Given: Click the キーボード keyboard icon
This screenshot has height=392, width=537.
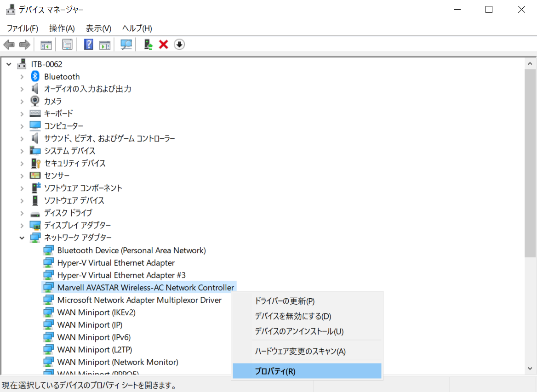Looking at the screenshot, I should (x=35, y=114).
